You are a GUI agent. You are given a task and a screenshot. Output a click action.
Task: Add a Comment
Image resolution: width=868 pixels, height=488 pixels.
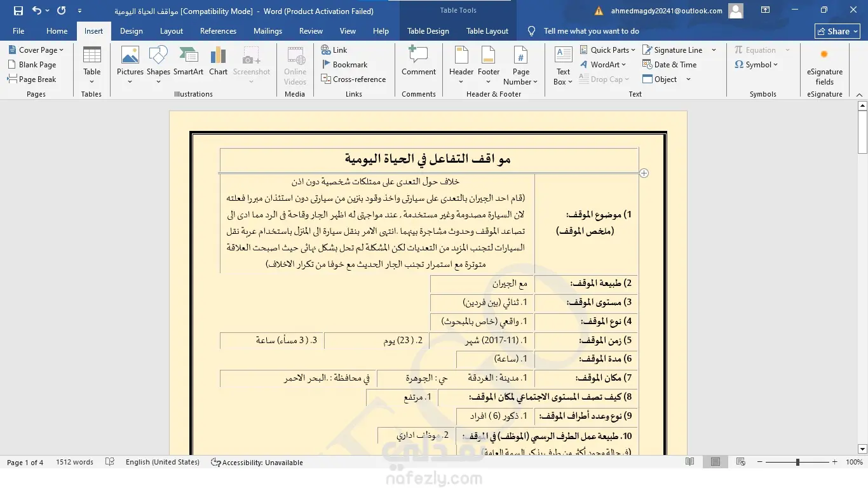click(x=419, y=61)
